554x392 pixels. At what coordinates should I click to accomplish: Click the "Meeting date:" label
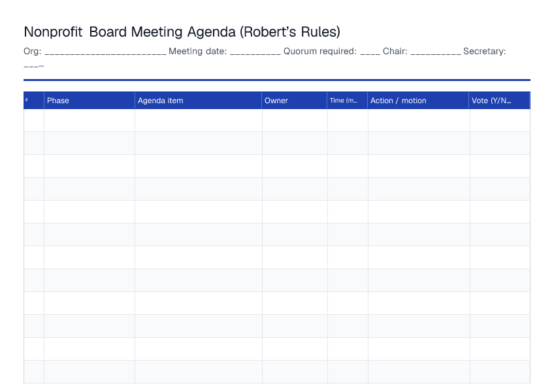197,51
